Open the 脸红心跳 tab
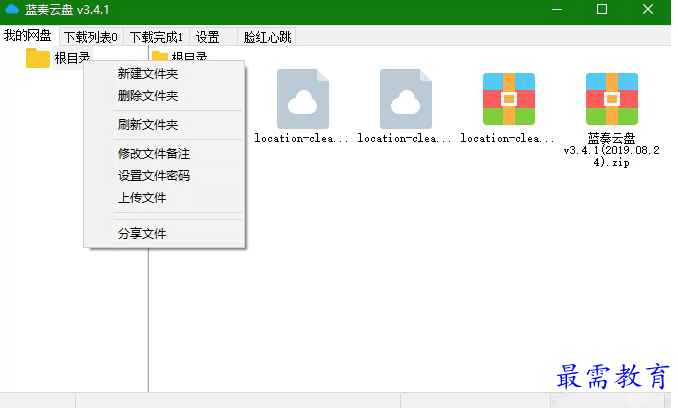 pos(267,37)
